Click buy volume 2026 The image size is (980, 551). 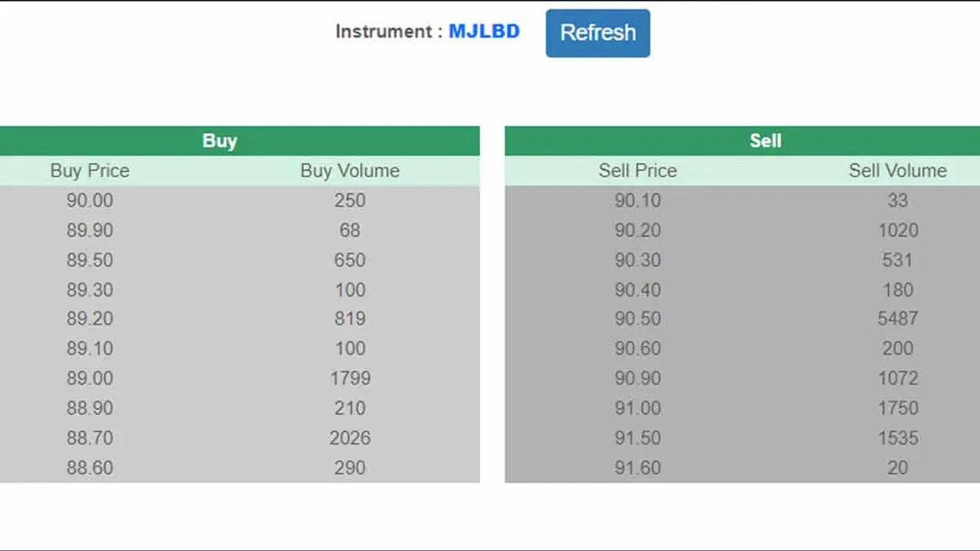(x=350, y=438)
